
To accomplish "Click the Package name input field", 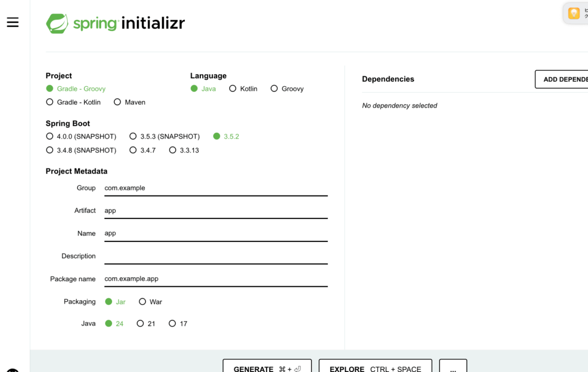I will pyautogui.click(x=216, y=279).
